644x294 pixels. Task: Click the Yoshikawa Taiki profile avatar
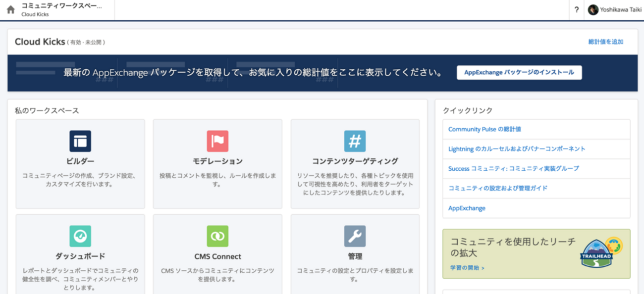click(x=593, y=10)
